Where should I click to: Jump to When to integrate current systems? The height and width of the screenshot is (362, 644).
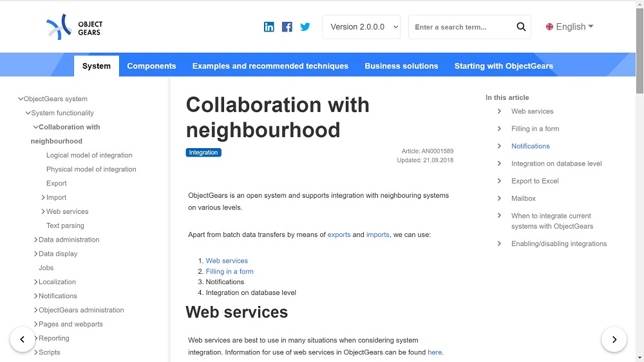552,221
